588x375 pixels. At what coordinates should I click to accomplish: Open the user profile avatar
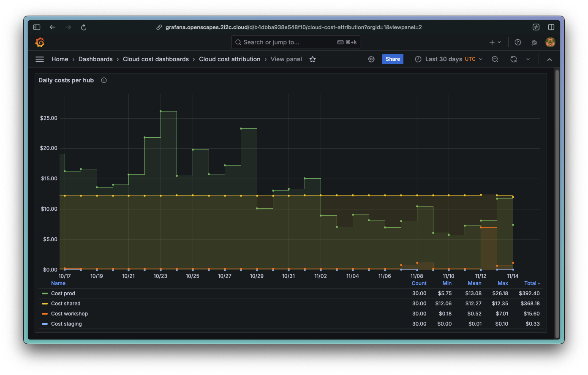click(x=550, y=42)
